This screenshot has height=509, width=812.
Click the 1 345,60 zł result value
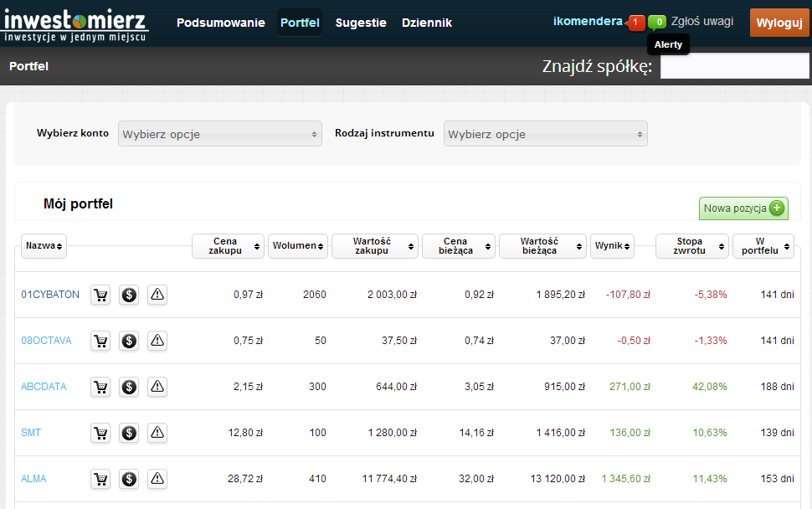tap(625, 479)
